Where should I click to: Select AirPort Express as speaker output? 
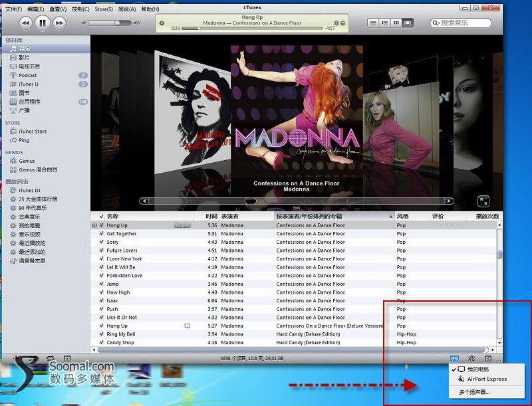click(x=487, y=379)
